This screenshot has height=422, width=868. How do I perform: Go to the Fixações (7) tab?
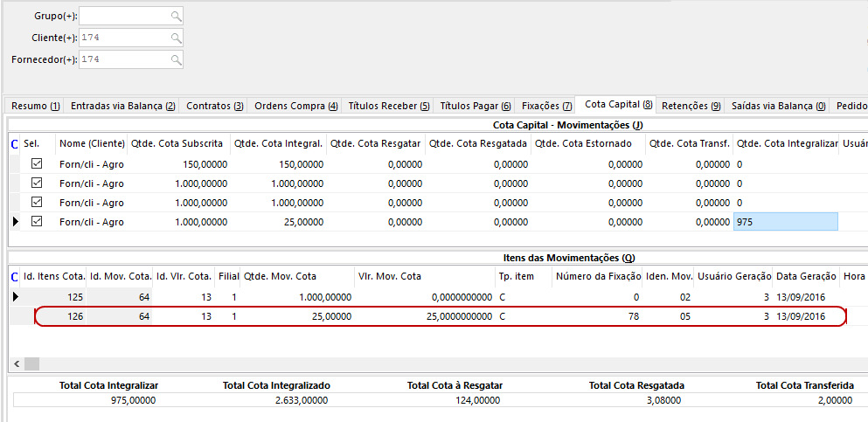click(x=546, y=106)
